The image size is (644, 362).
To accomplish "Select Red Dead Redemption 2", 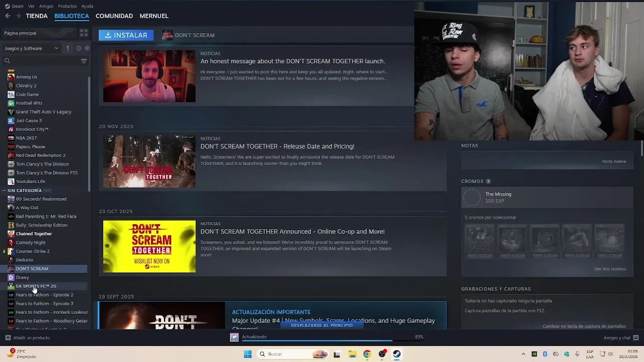I will coord(40,155).
